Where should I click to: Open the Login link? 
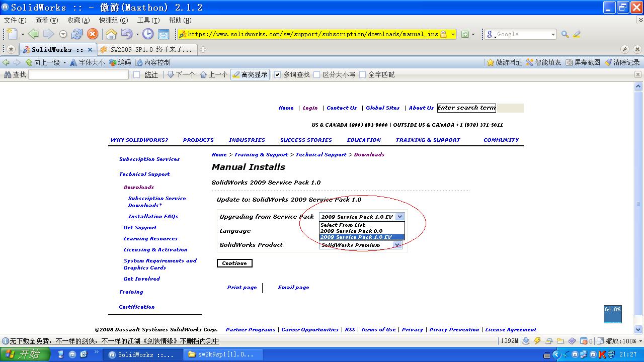tap(310, 108)
